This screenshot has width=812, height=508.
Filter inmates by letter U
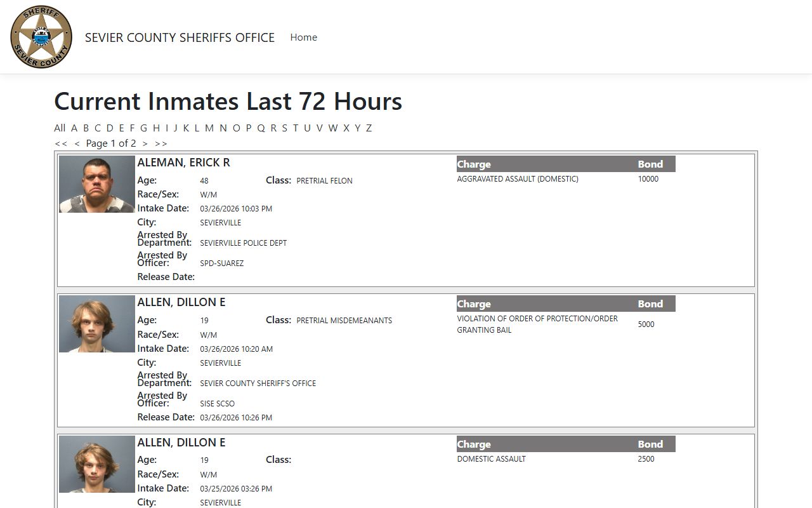pyautogui.click(x=307, y=128)
